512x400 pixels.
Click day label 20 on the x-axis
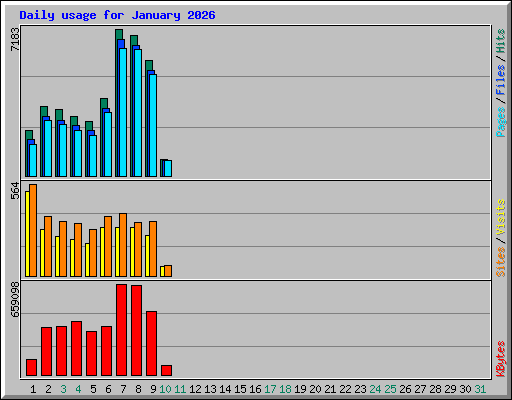click(x=315, y=389)
